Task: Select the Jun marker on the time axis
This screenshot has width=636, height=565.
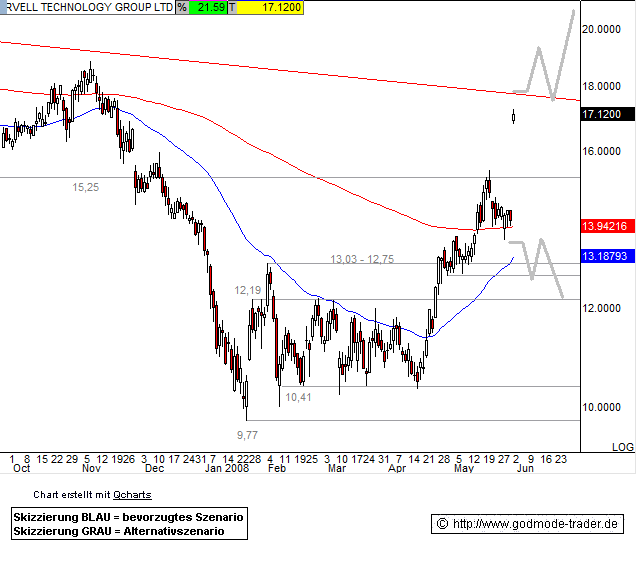Action: 524,467
